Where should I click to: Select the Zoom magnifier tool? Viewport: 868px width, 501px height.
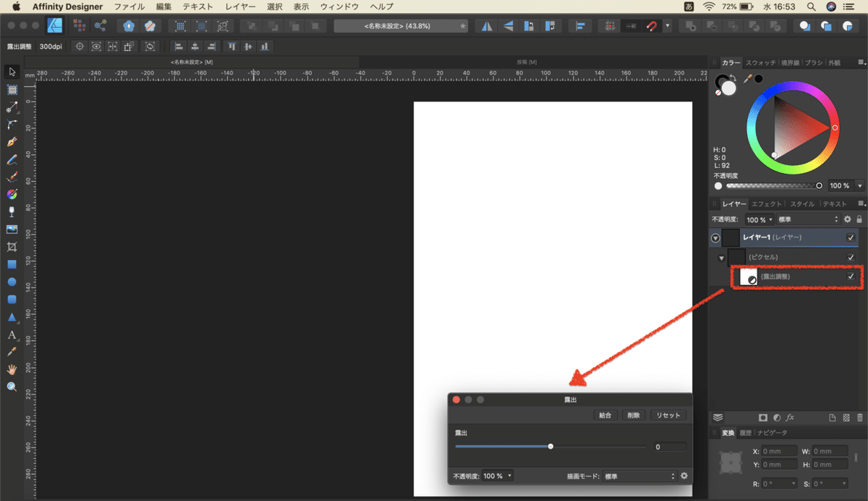(12, 387)
